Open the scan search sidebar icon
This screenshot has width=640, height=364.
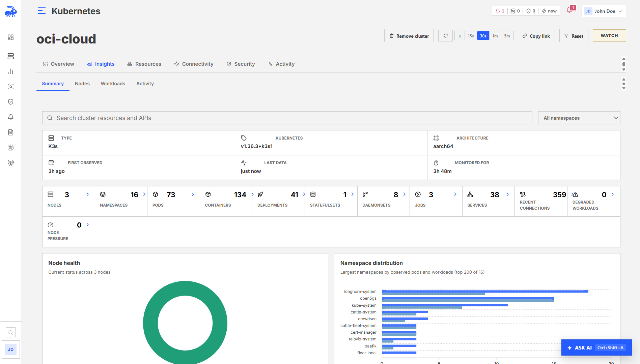click(11, 87)
